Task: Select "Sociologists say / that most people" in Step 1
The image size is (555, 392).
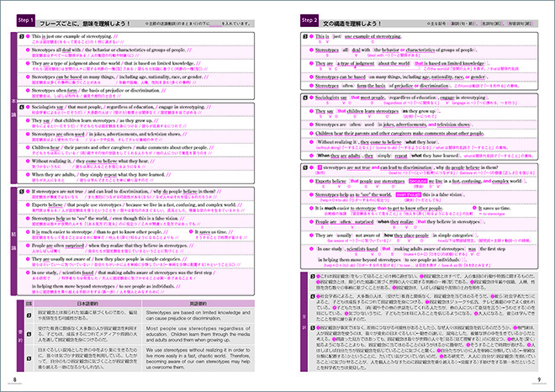Action: 121,107
